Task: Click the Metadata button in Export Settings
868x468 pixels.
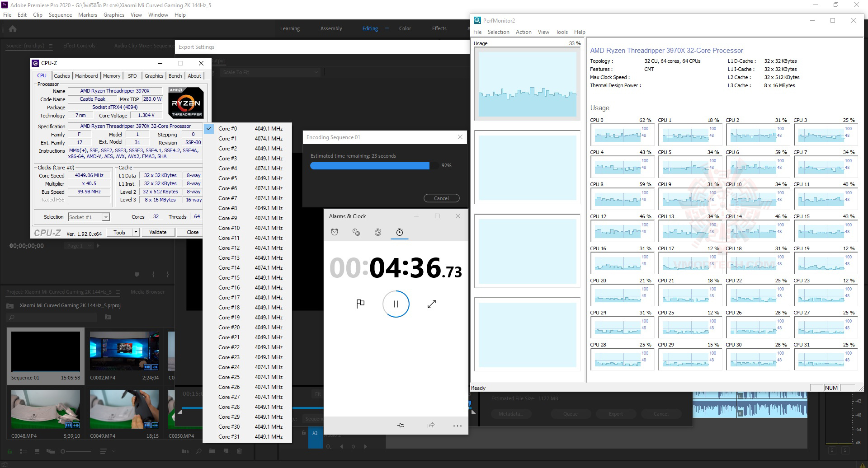Action: pyautogui.click(x=510, y=414)
